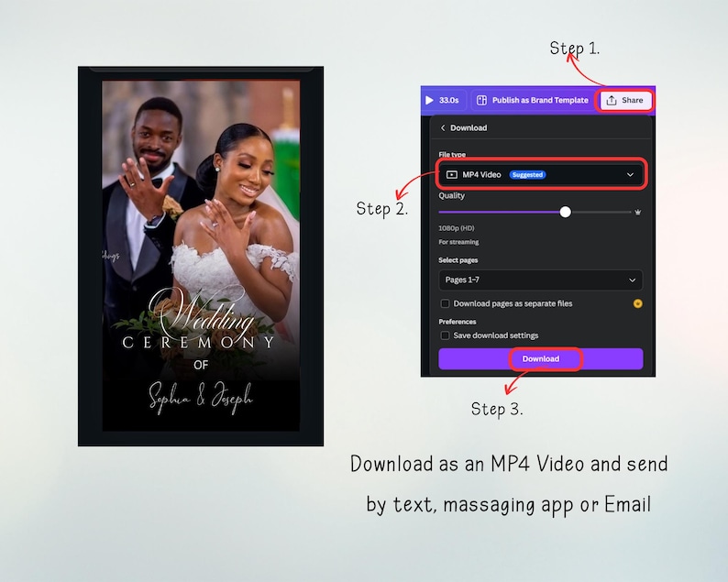Click the crown icon at the Quality slider's end
728x582 pixels.
[638, 212]
